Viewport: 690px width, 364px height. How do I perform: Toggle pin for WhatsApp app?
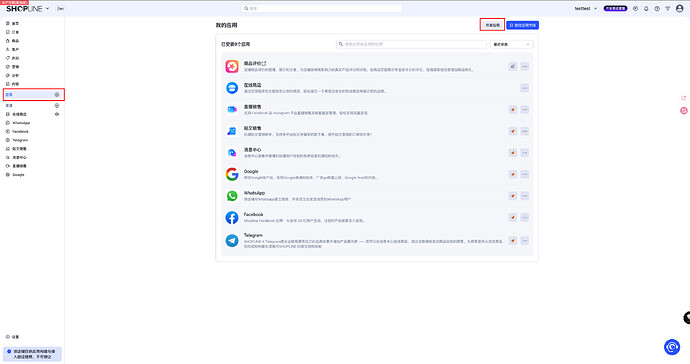click(513, 196)
